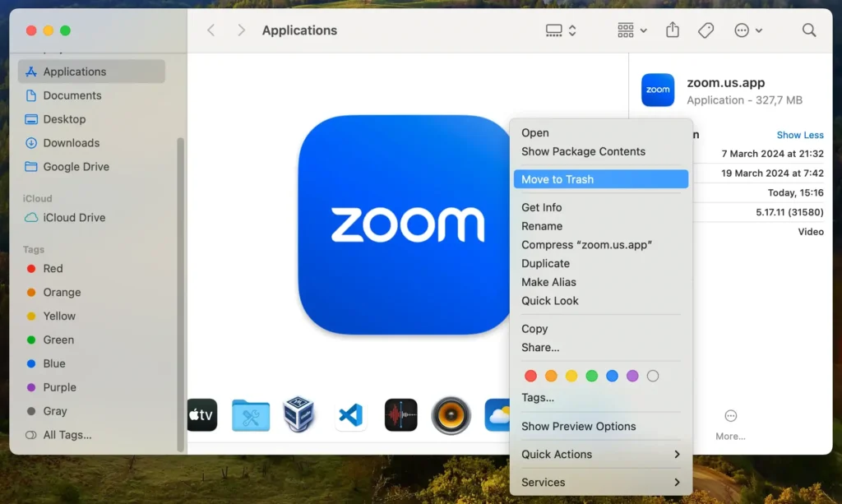842x504 pixels.
Task: Select the Utilities folder icon
Action: click(x=251, y=415)
